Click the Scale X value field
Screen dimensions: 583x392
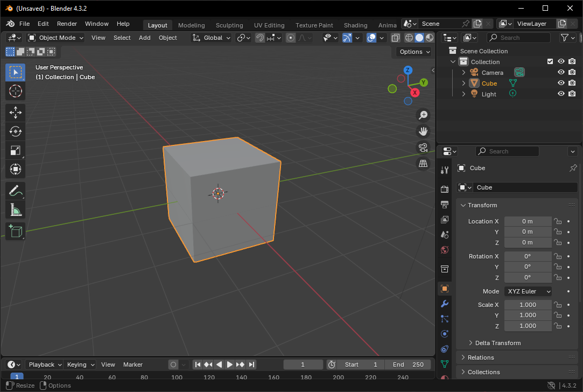[x=528, y=305]
